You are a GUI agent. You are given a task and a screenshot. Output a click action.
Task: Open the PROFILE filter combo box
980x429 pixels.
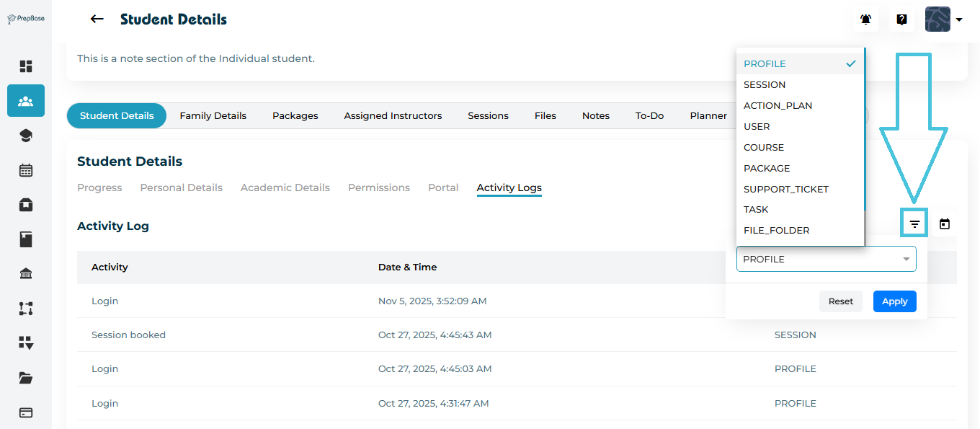826,259
